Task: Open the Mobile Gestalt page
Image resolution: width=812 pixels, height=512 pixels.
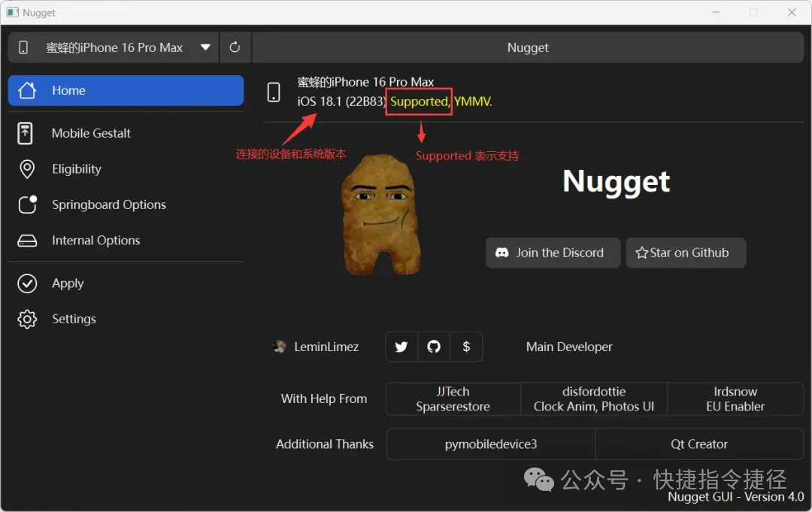Action: pyautogui.click(x=126, y=133)
